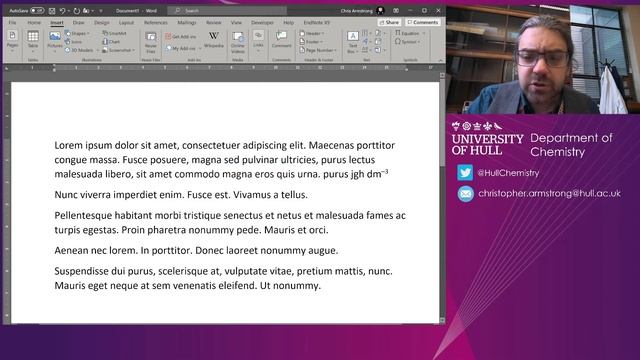Click the paragraph starting 'Pellentesque habitant morbi'
Screen dimensions: 640x360
click(x=230, y=222)
